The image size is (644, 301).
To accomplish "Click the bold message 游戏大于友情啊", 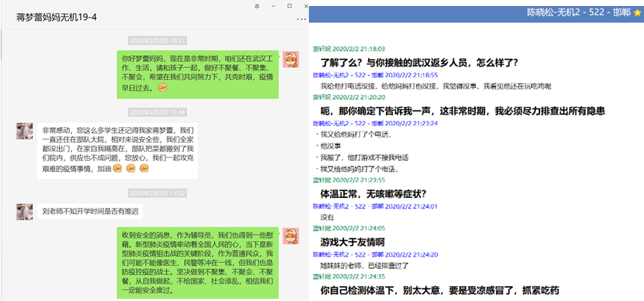I will click(353, 241).
